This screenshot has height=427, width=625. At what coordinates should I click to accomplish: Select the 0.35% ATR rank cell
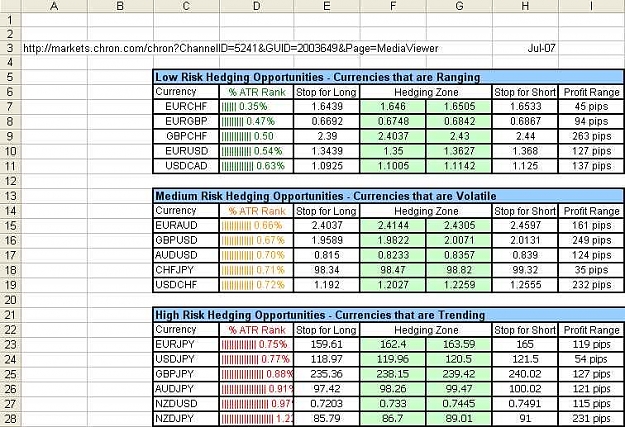click(x=256, y=106)
